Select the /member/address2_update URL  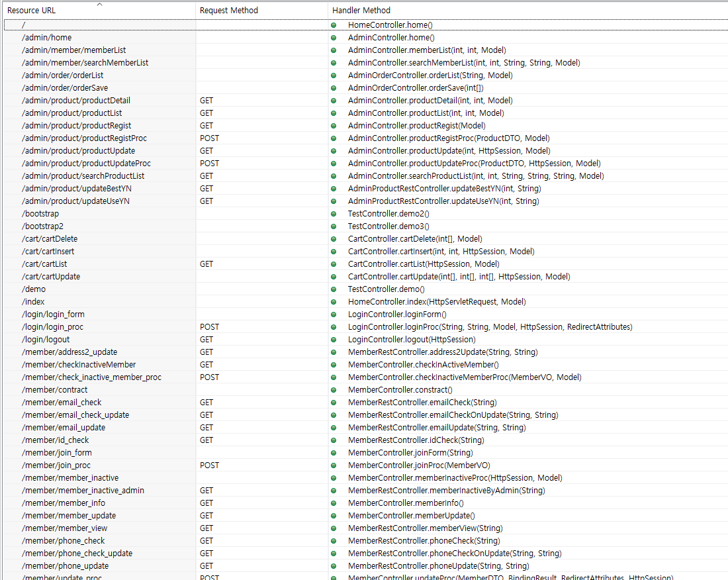(69, 352)
